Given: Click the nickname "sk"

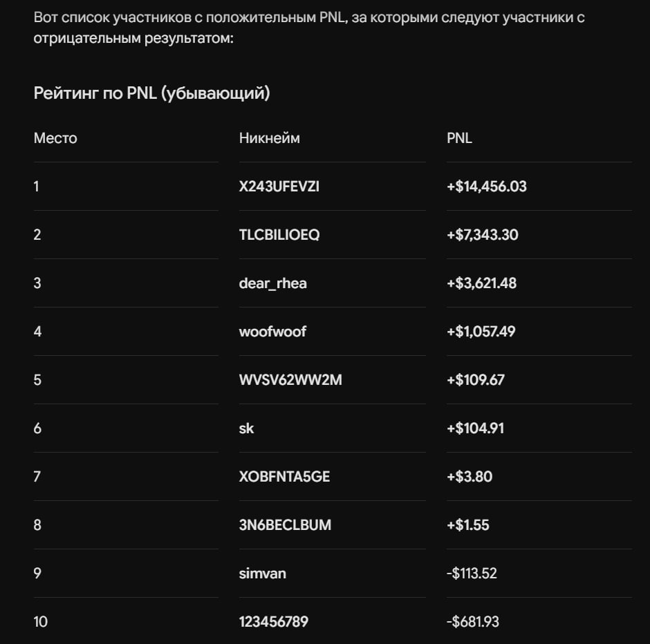Looking at the screenshot, I should coord(246,428).
